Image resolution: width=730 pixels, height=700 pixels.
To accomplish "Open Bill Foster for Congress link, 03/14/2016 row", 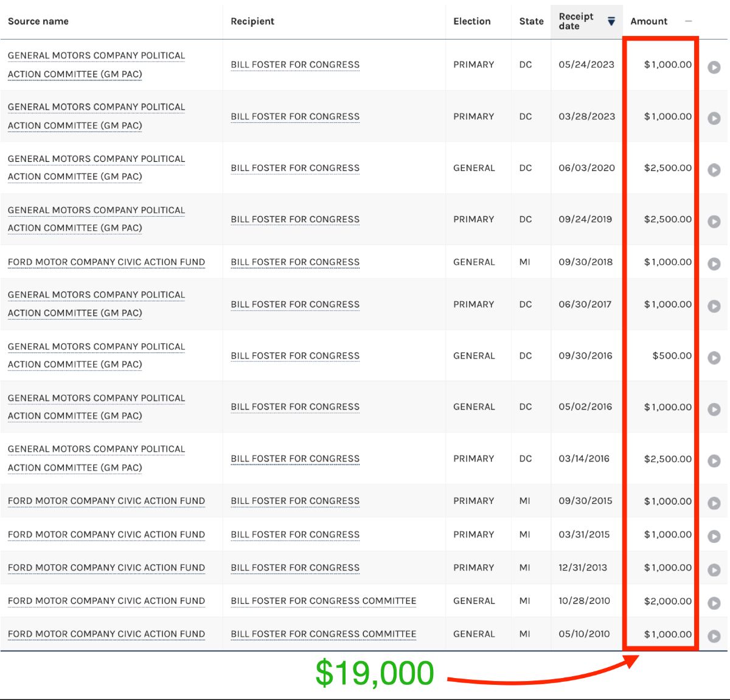I will coord(295,458).
